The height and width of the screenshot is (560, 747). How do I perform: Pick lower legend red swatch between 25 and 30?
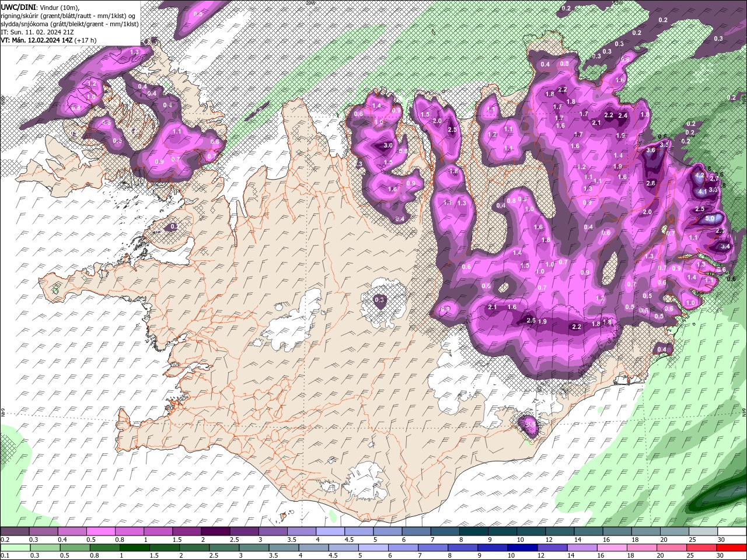(702, 548)
